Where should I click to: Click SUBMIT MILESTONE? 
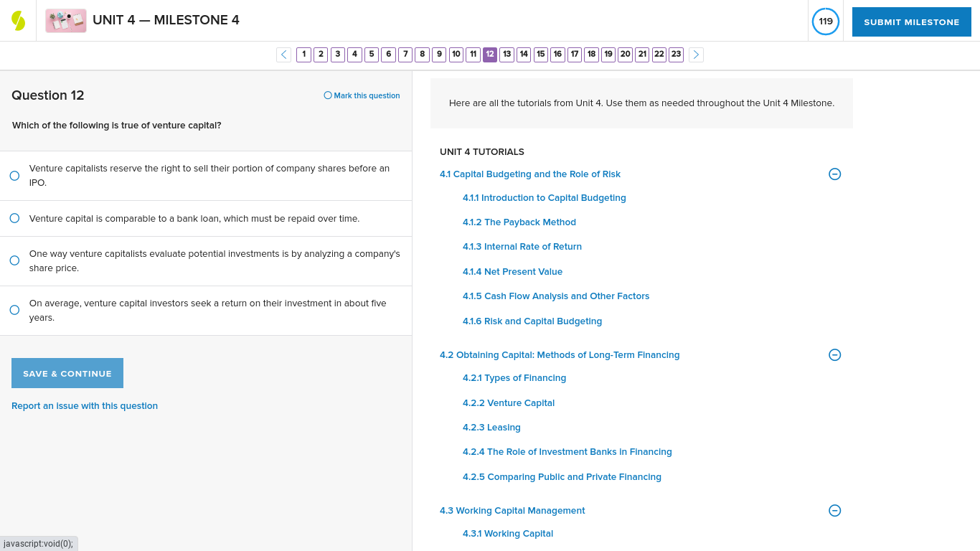click(911, 22)
